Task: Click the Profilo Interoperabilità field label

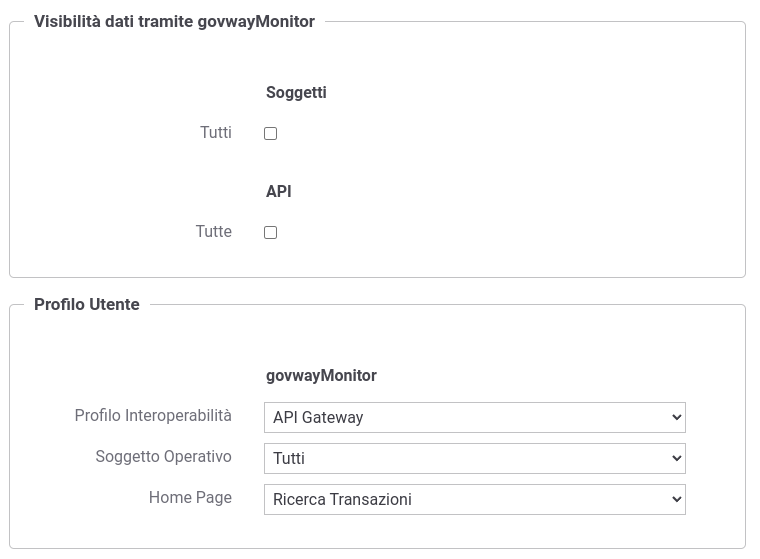Action: coord(153,415)
